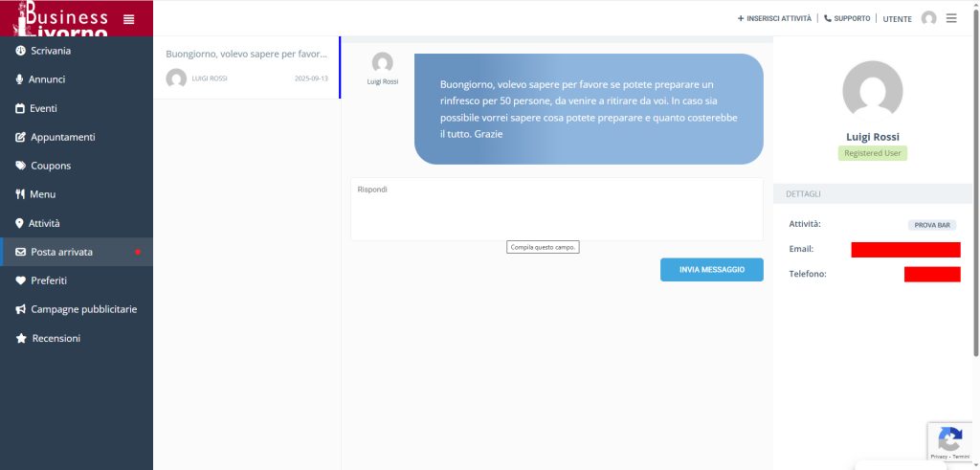Select the Coupons tag icon
This screenshot has height=470, width=980.
pyautogui.click(x=20, y=166)
